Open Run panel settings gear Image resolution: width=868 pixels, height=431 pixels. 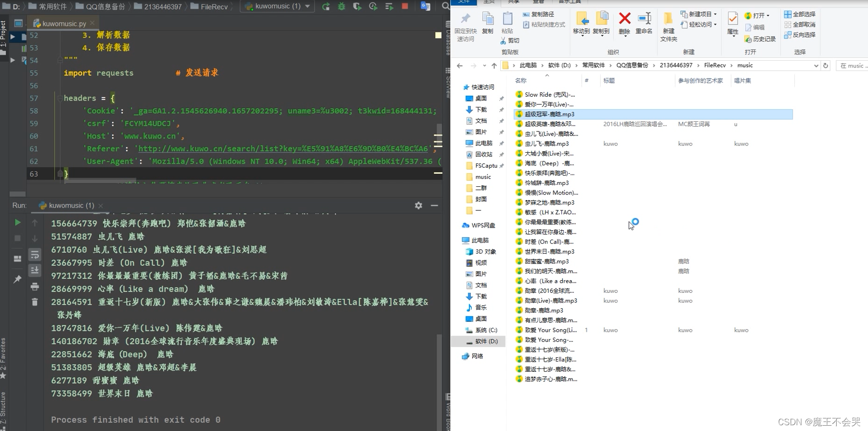click(x=418, y=206)
